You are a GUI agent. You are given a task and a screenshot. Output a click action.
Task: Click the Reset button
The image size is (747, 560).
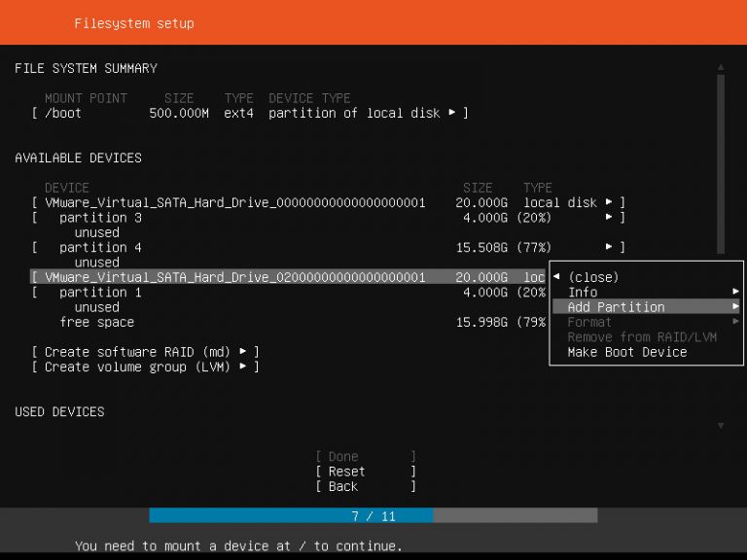[x=366, y=472]
